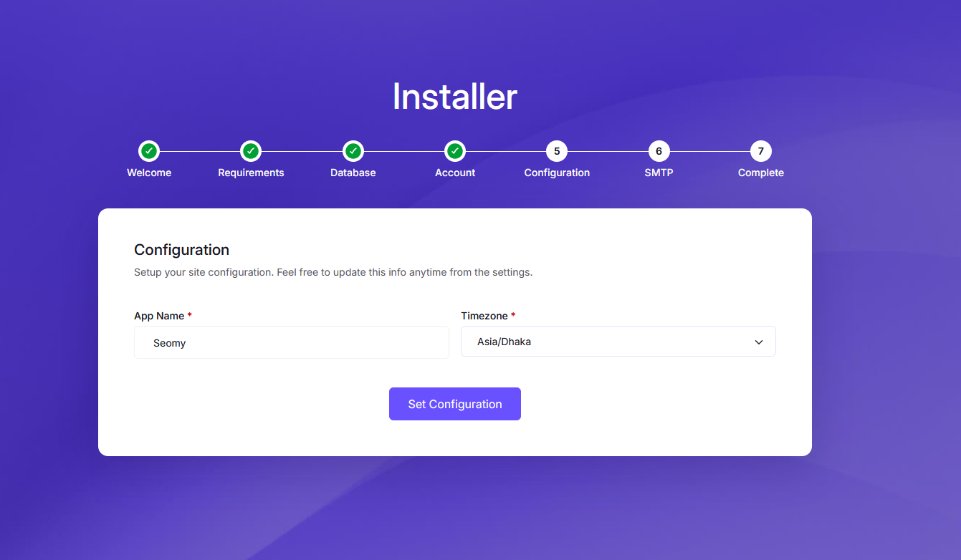Open the Timezone dropdown showing Asia/Dhaka
The image size is (961, 560).
(609, 342)
